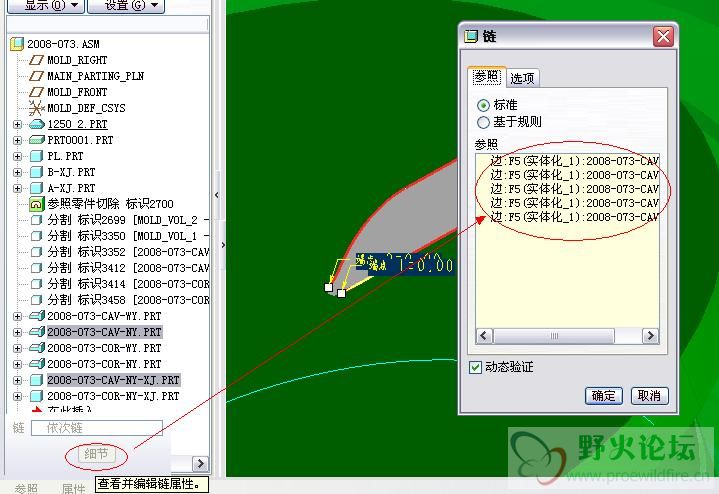Expand the B-XJ.PRT tree node
719x494 pixels.
tap(17, 172)
